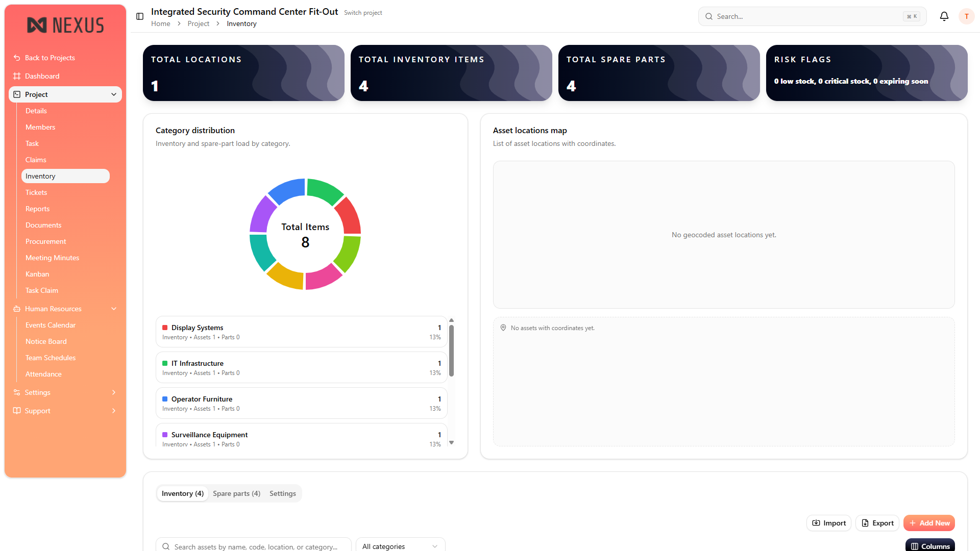Select the Surveillance Equipment category row

coord(302,435)
